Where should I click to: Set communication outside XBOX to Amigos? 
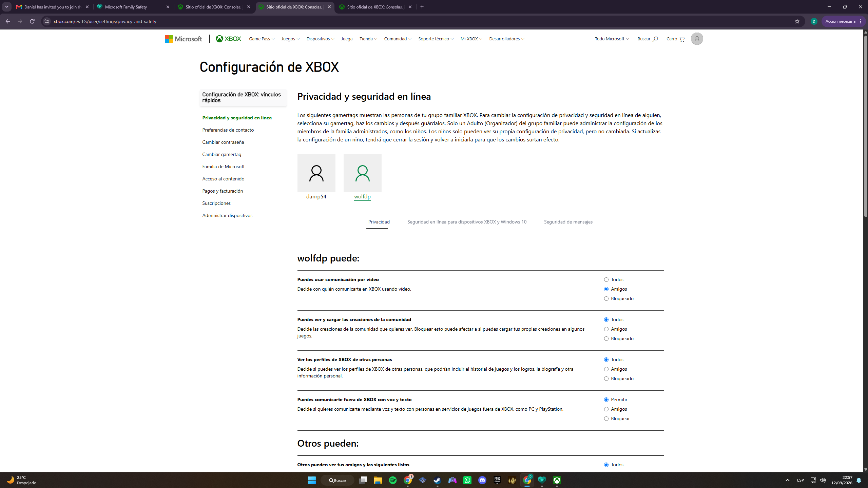(606, 409)
